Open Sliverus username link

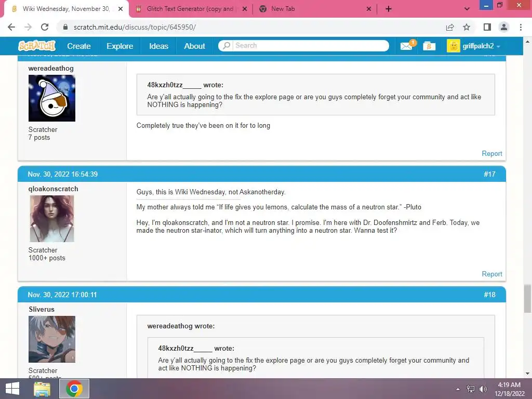click(x=42, y=310)
